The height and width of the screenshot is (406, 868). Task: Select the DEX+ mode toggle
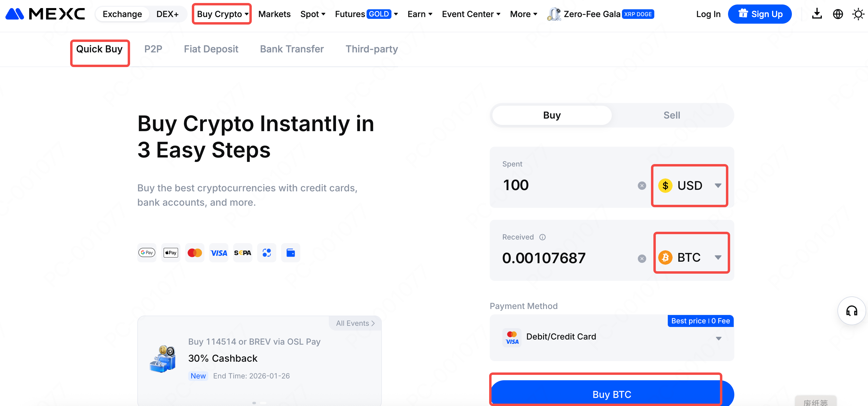pos(167,14)
